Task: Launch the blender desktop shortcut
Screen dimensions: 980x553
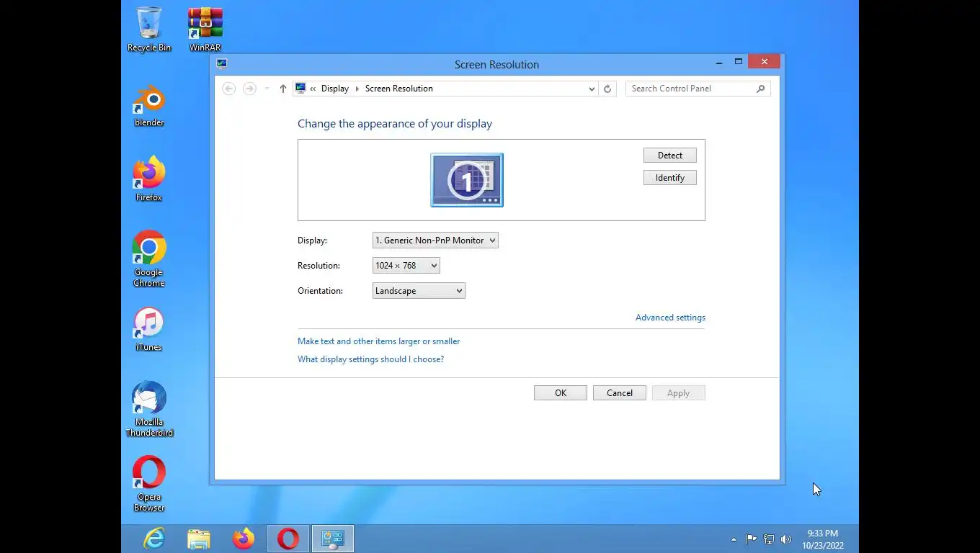Action: pos(149,104)
